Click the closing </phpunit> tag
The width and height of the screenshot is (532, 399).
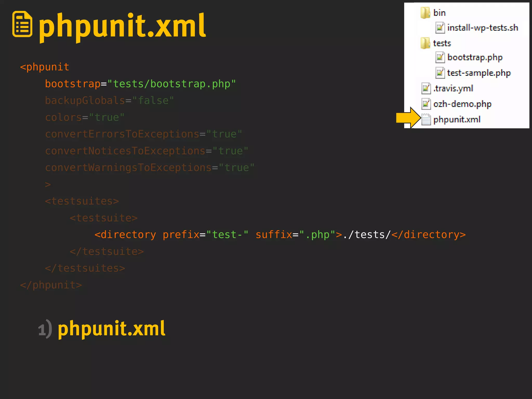51,285
